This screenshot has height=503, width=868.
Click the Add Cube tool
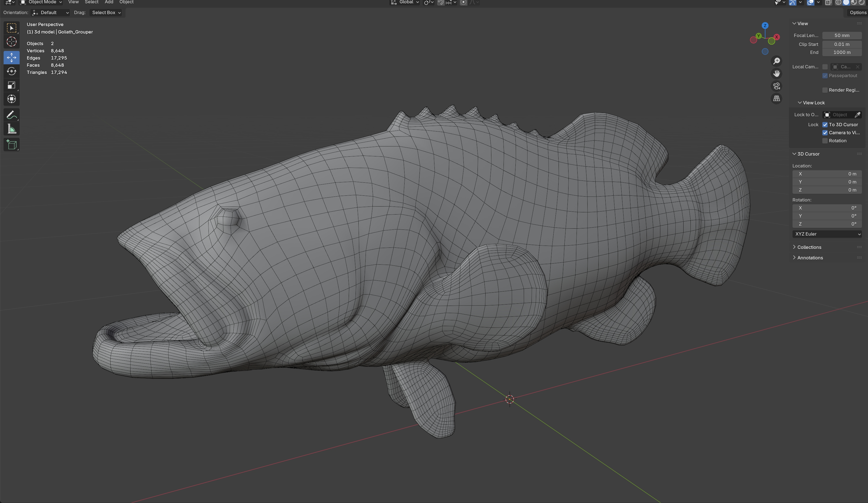[x=11, y=145]
